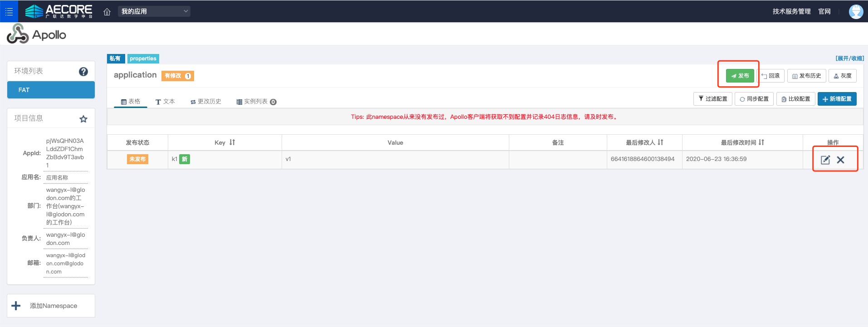Viewport: 868px width, 327px height.
Task: Go to home via house icon
Action: [x=107, y=12]
